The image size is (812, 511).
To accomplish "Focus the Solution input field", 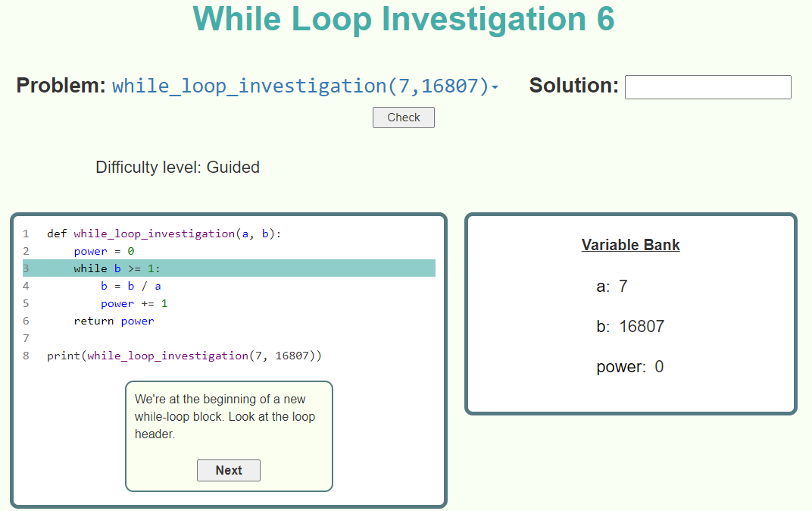I will pyautogui.click(x=707, y=87).
